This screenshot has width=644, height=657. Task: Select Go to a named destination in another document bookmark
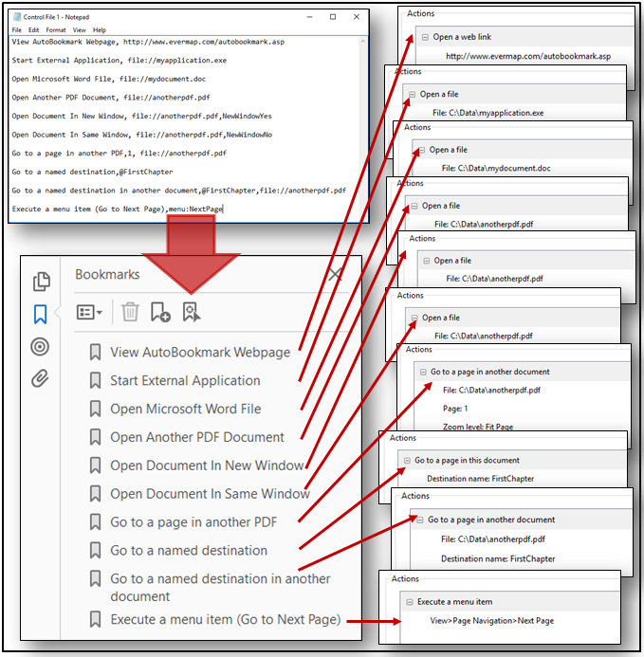point(220,588)
